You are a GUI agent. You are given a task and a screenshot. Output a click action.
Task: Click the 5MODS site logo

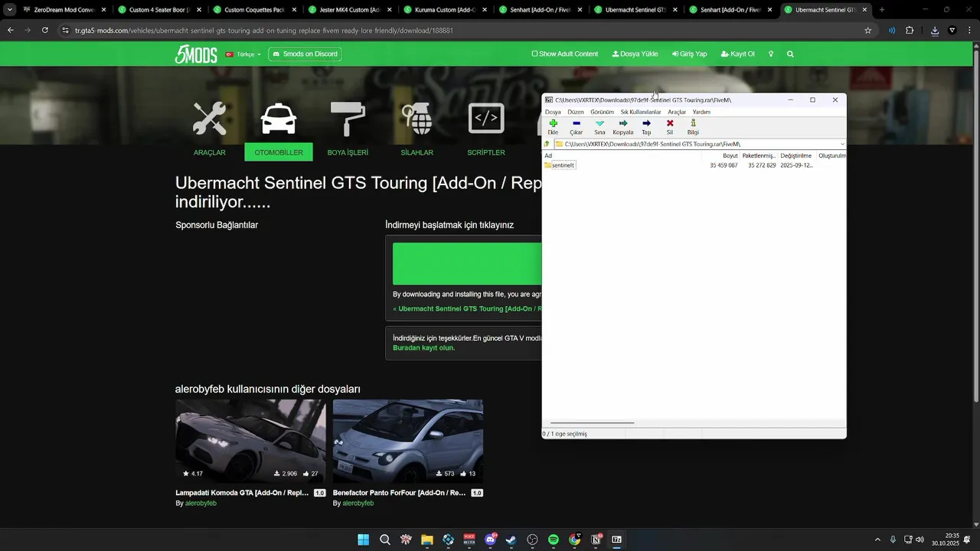coord(196,54)
